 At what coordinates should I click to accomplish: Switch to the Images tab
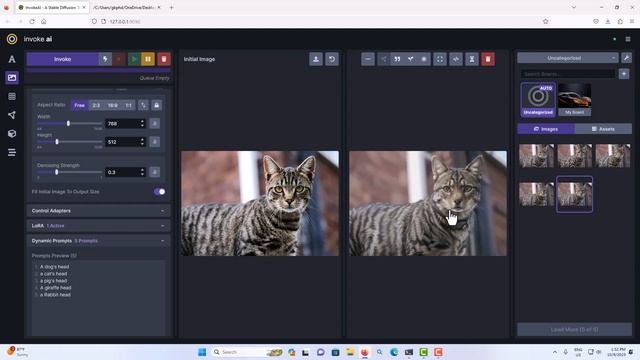[x=546, y=129]
